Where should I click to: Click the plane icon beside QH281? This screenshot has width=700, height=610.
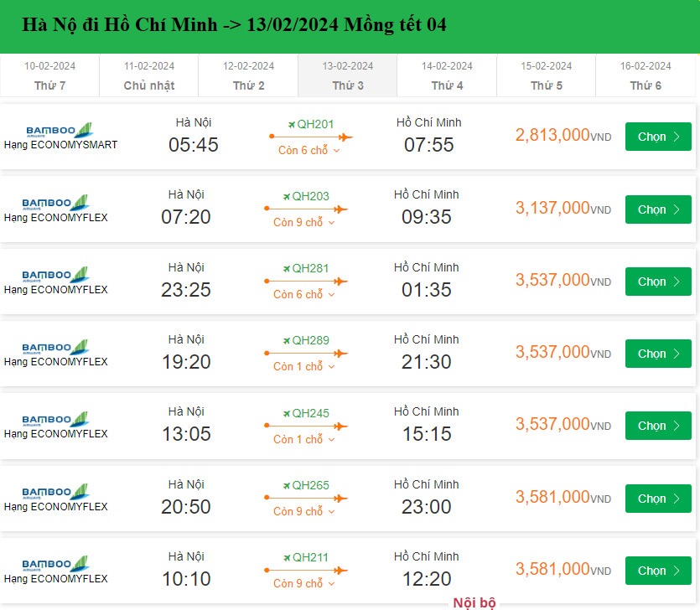pos(285,268)
